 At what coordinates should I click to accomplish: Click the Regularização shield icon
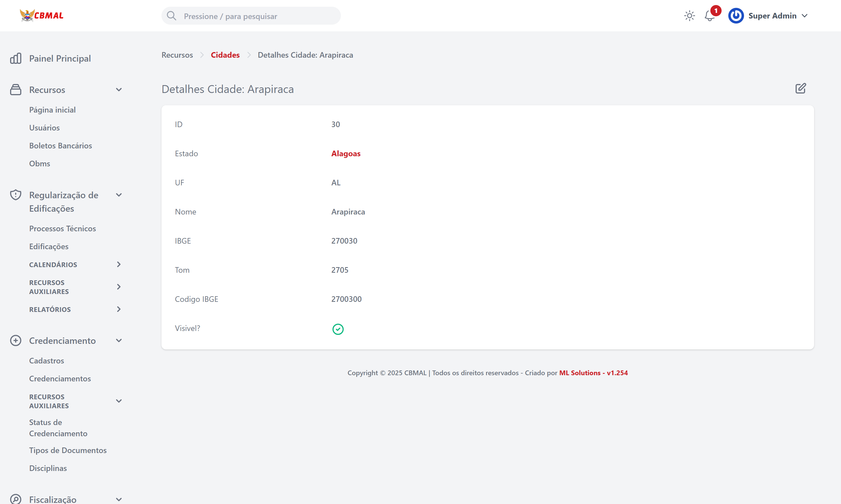tap(16, 195)
